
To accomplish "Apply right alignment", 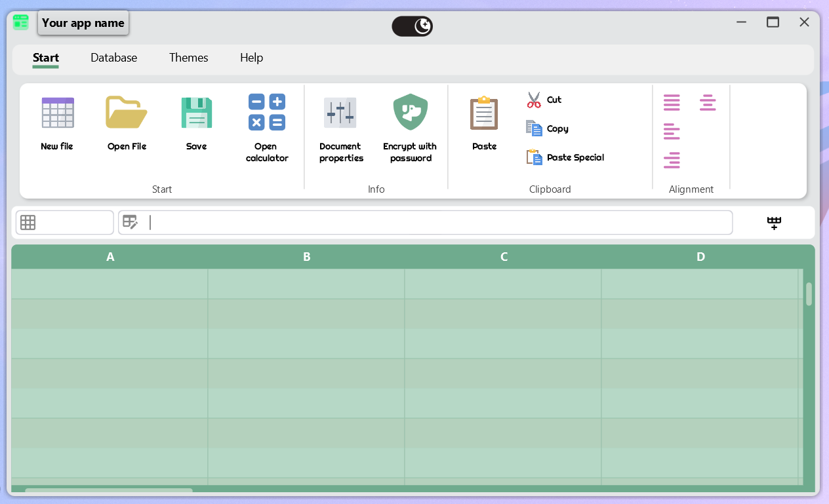I will pos(672,161).
